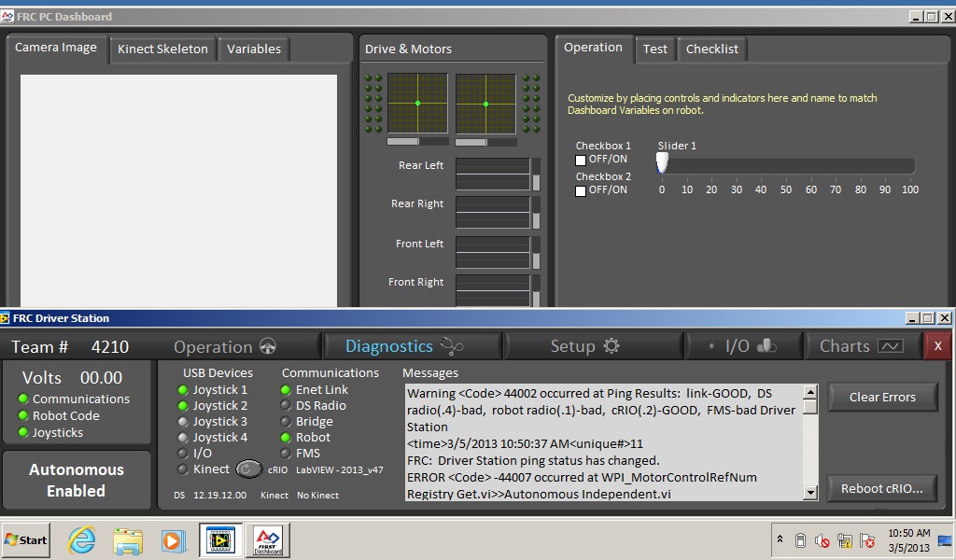
Task: Show hidden system tray icons
Action: [x=780, y=539]
